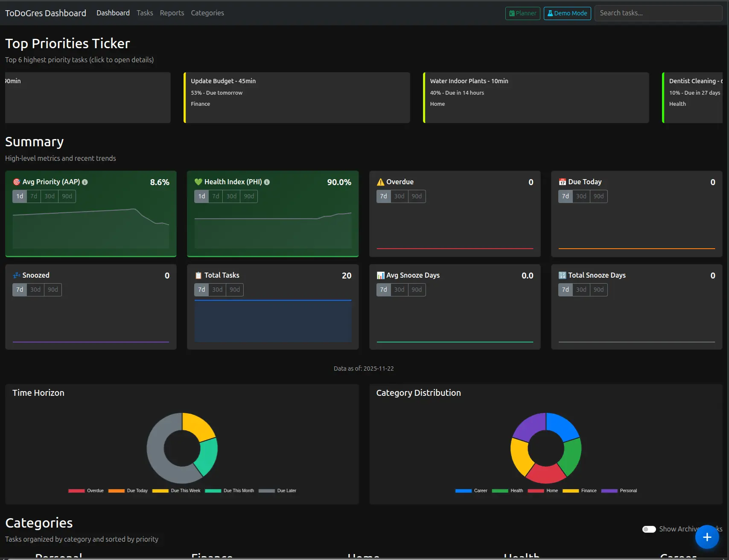Open the Tasks page from the navbar
This screenshot has width=729, height=560.
tap(145, 13)
